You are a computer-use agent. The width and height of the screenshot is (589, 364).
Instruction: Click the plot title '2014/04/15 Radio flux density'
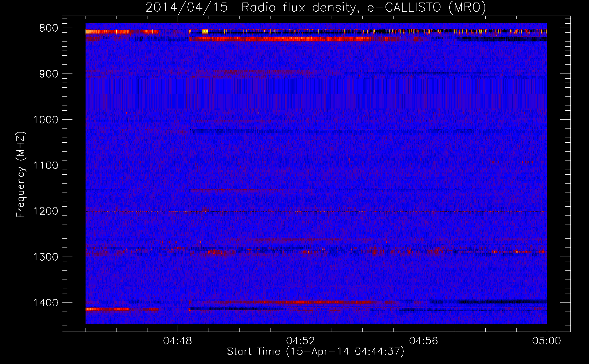pos(316,7)
